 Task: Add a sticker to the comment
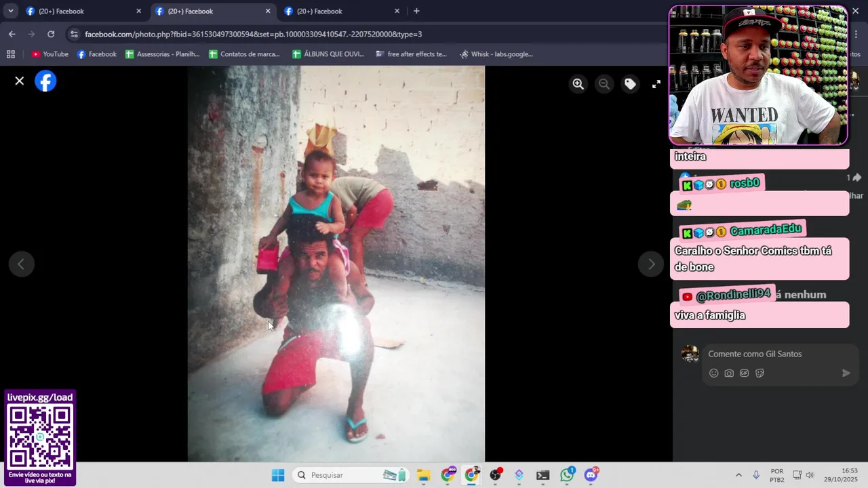[759, 373]
